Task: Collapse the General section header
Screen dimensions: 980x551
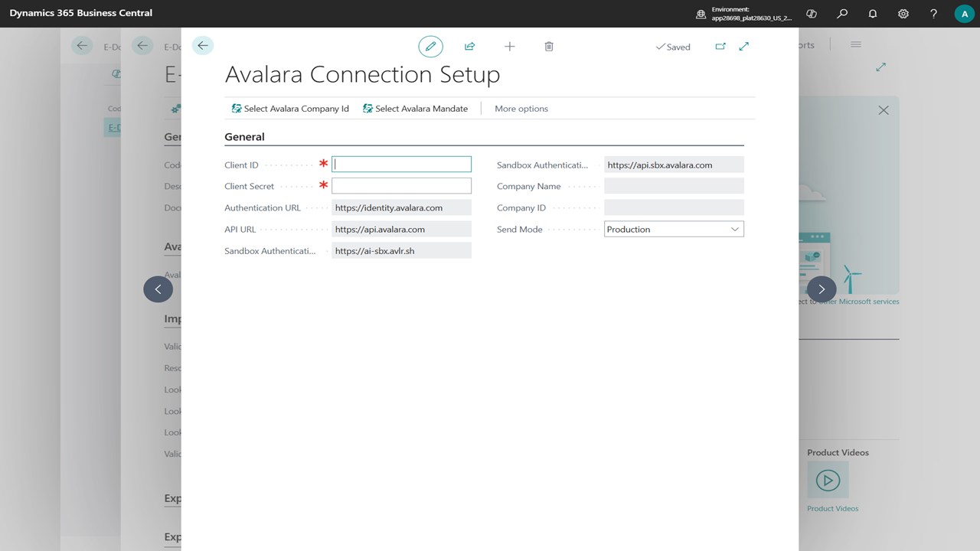Action: coord(244,137)
